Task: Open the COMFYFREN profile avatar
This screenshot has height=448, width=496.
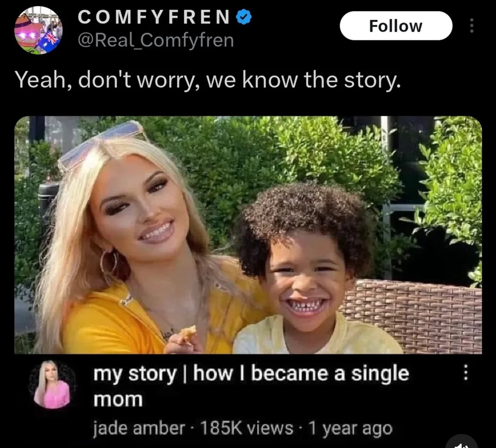Action: pos(38,30)
